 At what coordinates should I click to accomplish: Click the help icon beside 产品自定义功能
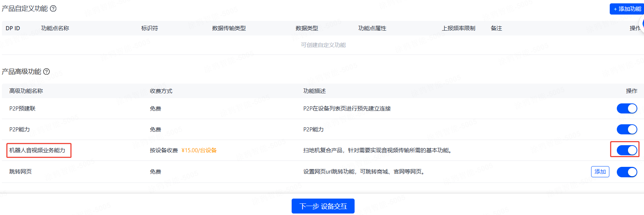click(53, 9)
